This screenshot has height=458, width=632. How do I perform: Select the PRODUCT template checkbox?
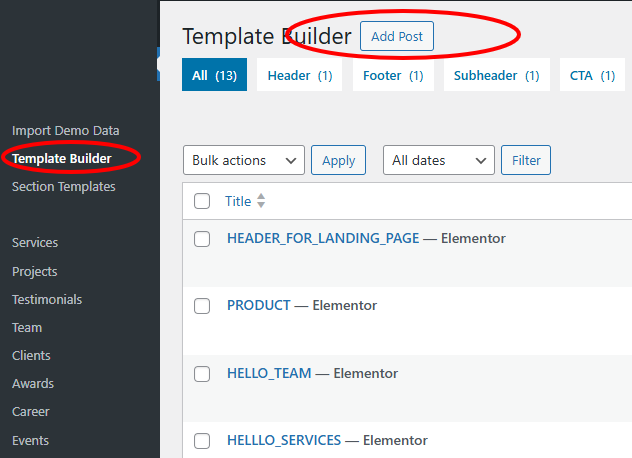202,306
